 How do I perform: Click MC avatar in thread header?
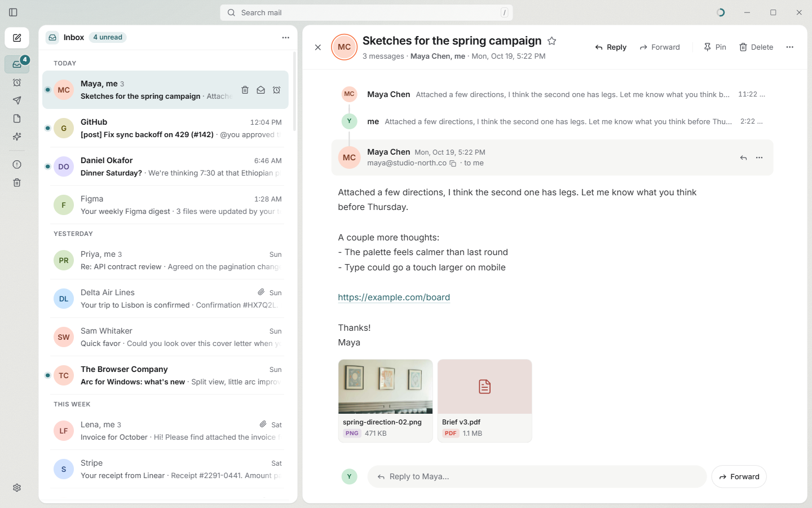[345, 47]
